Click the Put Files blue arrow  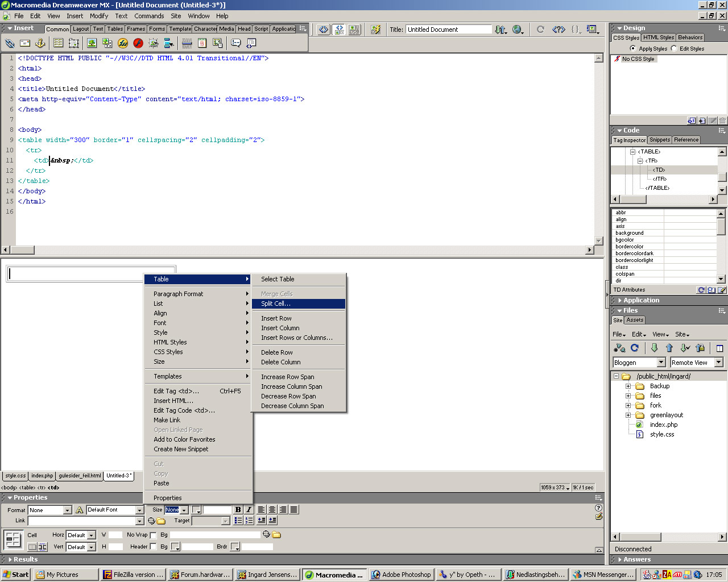coord(669,348)
